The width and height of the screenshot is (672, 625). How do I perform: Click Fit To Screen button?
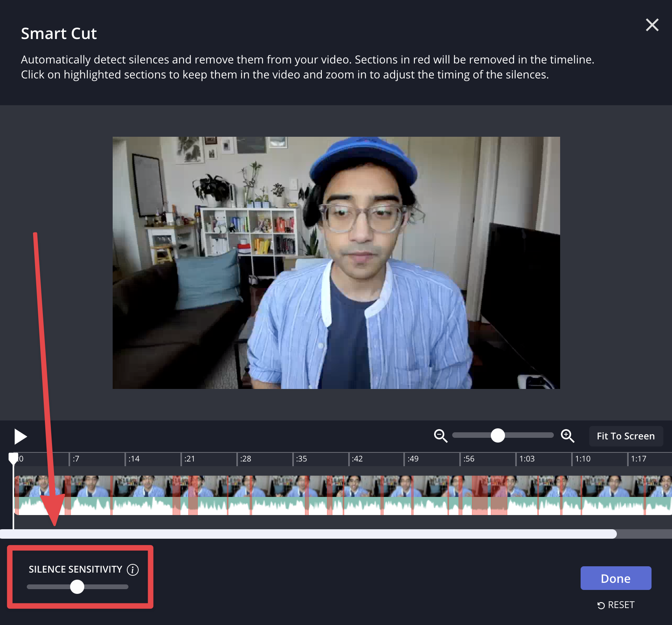point(626,436)
